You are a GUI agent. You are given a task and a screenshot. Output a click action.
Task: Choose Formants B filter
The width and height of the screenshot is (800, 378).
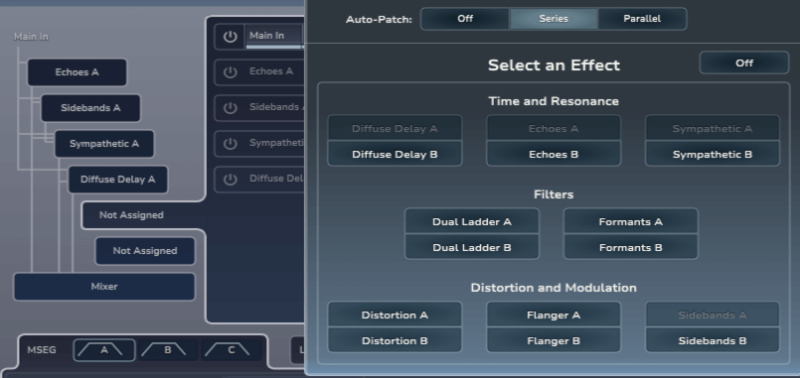click(x=631, y=247)
